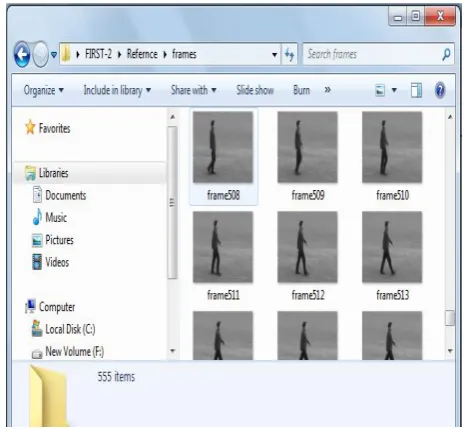Image resolution: width=465 pixels, height=430 pixels.
Task: Open the Share with menu
Action: click(193, 90)
